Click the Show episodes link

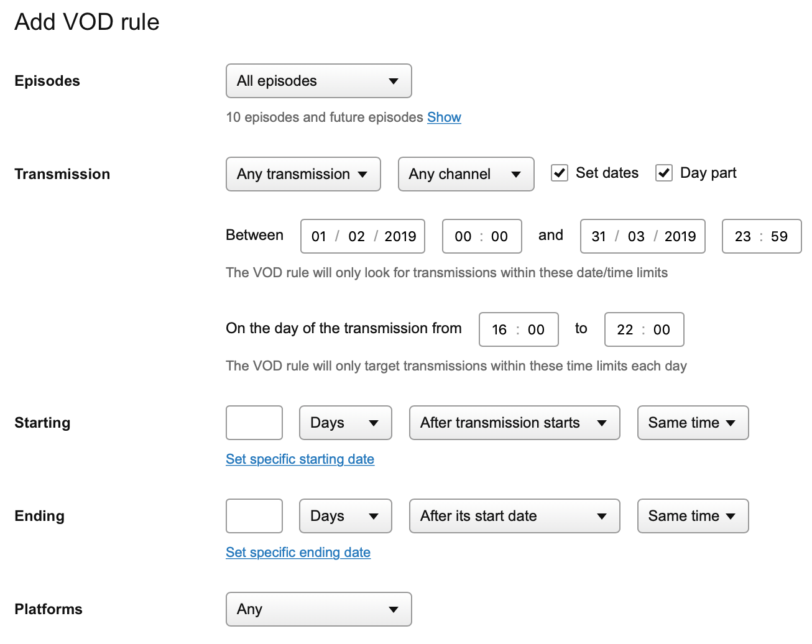click(444, 117)
